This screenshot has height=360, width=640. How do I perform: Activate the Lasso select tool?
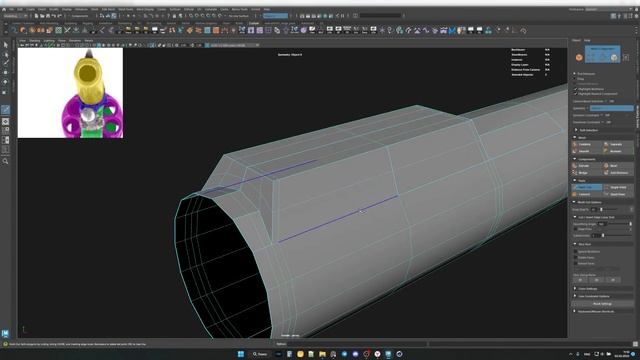[5, 54]
